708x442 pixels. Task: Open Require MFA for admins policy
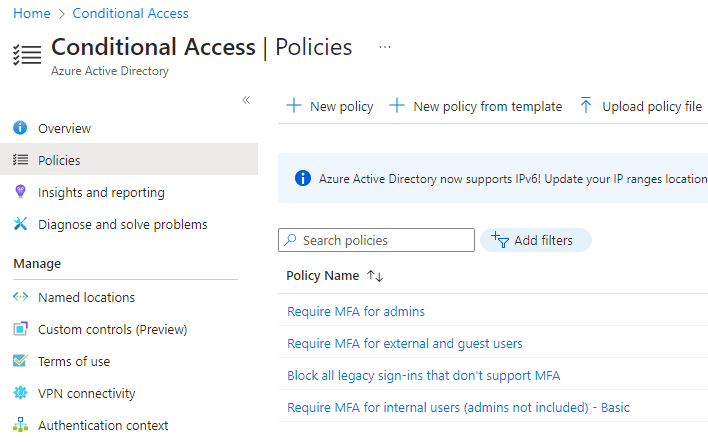tap(356, 312)
